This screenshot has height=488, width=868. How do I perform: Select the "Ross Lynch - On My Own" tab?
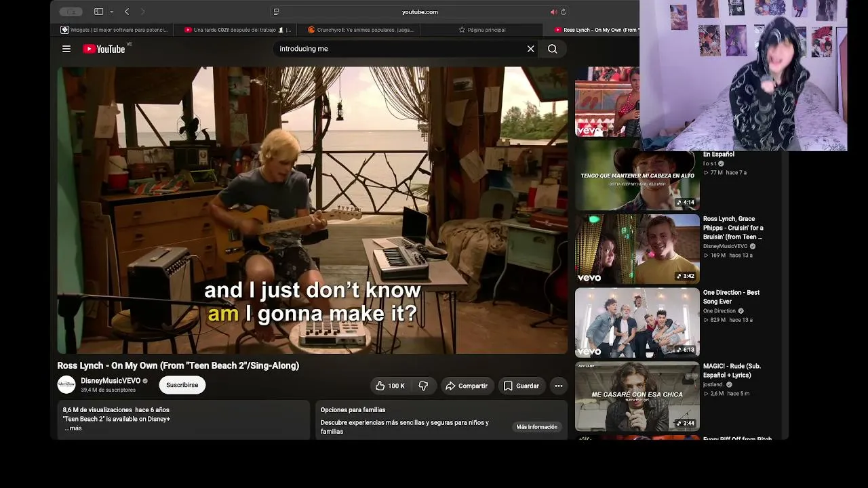click(x=595, y=30)
